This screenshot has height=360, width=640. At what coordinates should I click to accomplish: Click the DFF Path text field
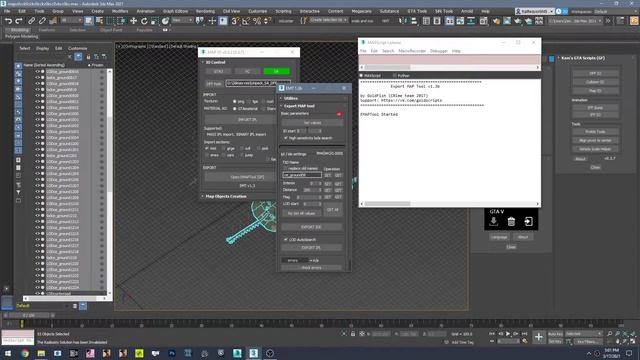point(258,83)
